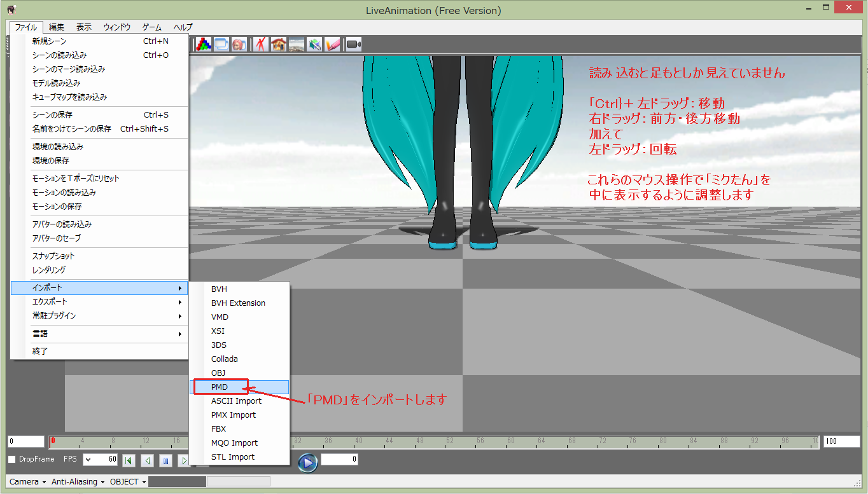868x494 pixels.
Task: Click the RGB colored cubes toolbar icon
Action: (203, 44)
